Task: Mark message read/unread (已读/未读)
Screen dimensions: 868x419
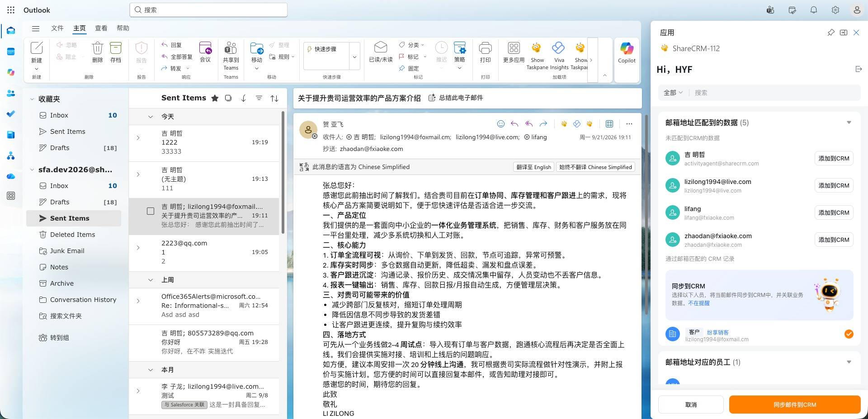Action: [381, 52]
